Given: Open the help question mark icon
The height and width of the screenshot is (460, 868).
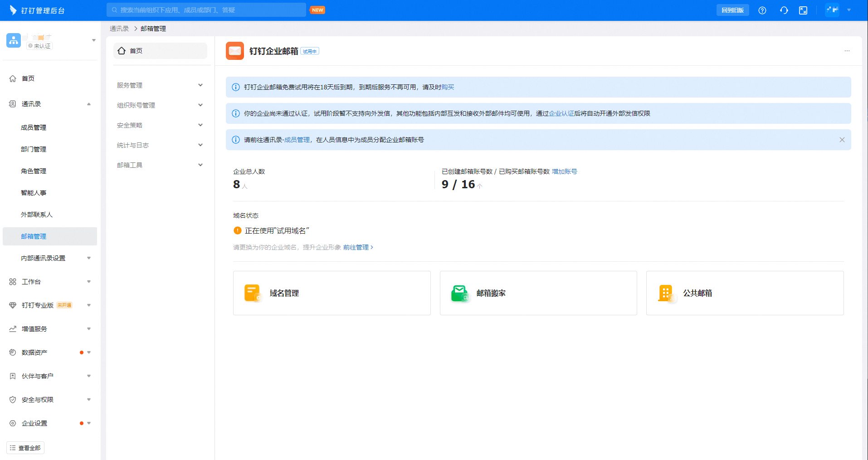Looking at the screenshot, I should (762, 10).
